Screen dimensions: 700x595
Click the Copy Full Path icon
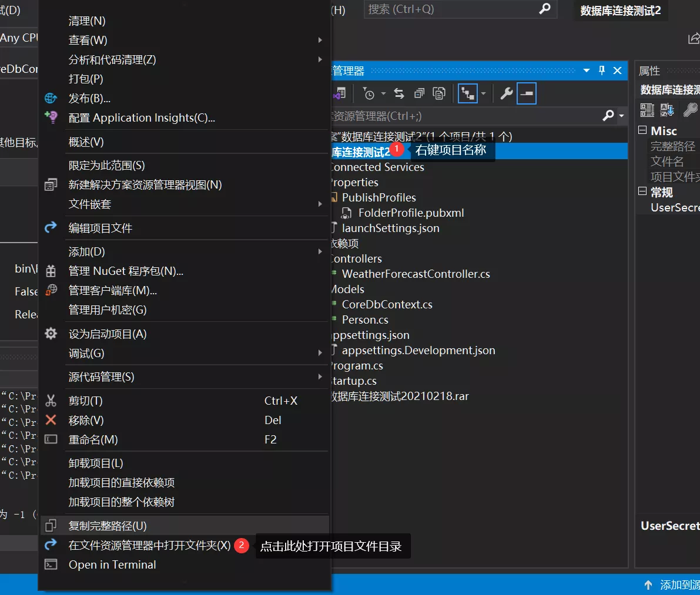pyautogui.click(x=51, y=526)
